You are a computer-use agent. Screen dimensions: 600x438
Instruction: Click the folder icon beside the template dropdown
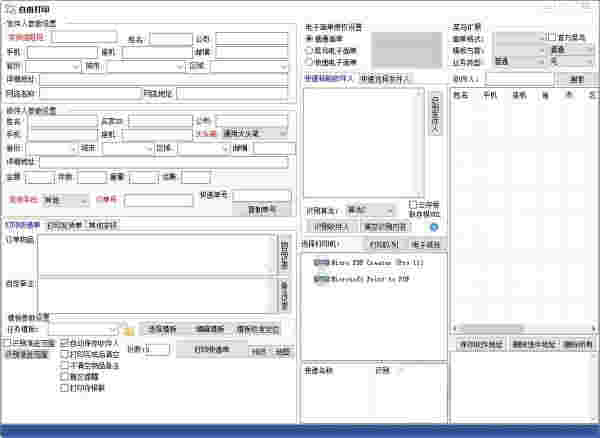tap(128, 329)
